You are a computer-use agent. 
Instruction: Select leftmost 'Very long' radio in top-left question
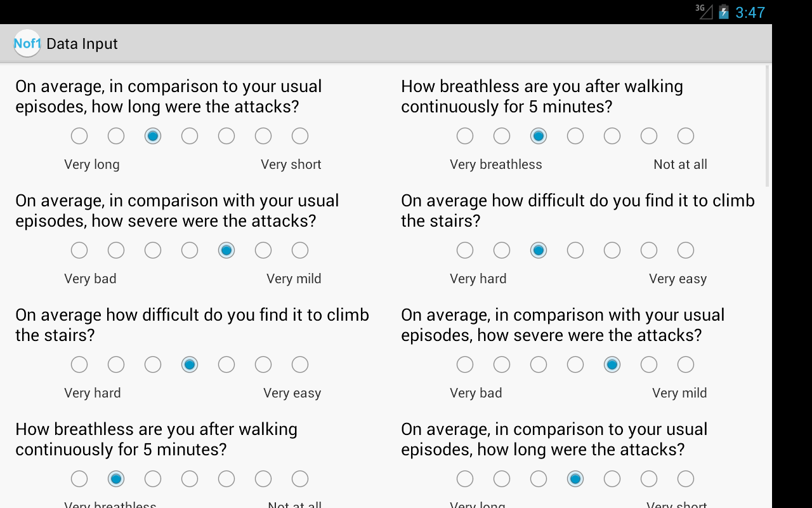pos(79,136)
